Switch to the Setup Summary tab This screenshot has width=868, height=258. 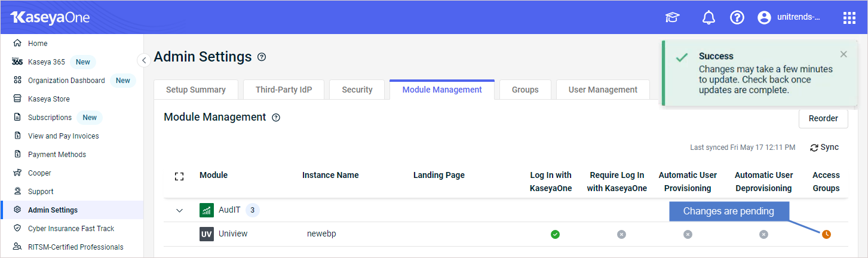pyautogui.click(x=196, y=90)
